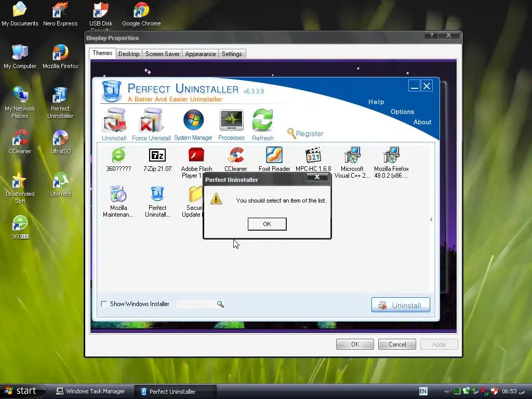
Task: Open the Processes monitor
Action: point(231,124)
